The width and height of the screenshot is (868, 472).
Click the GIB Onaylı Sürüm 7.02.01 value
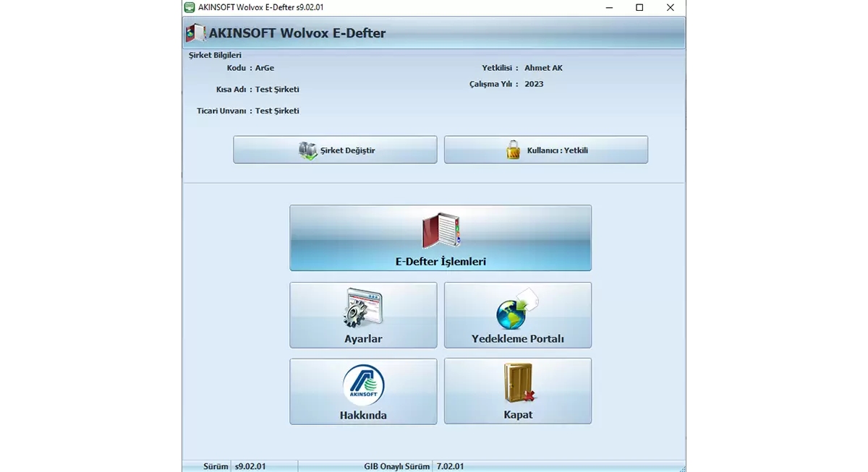(450, 466)
